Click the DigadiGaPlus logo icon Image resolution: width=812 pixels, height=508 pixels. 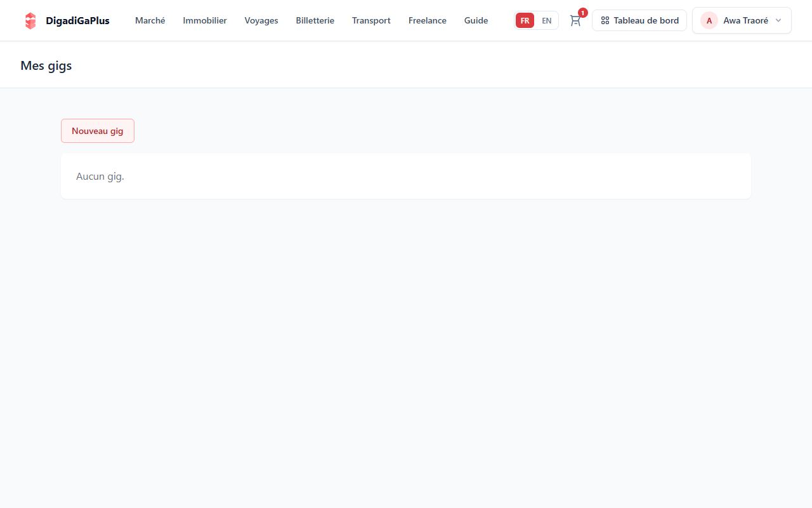coord(30,20)
